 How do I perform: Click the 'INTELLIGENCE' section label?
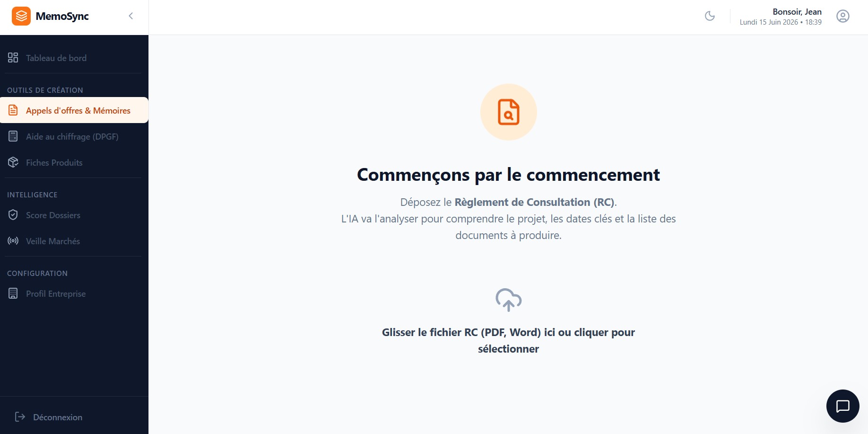pos(32,195)
